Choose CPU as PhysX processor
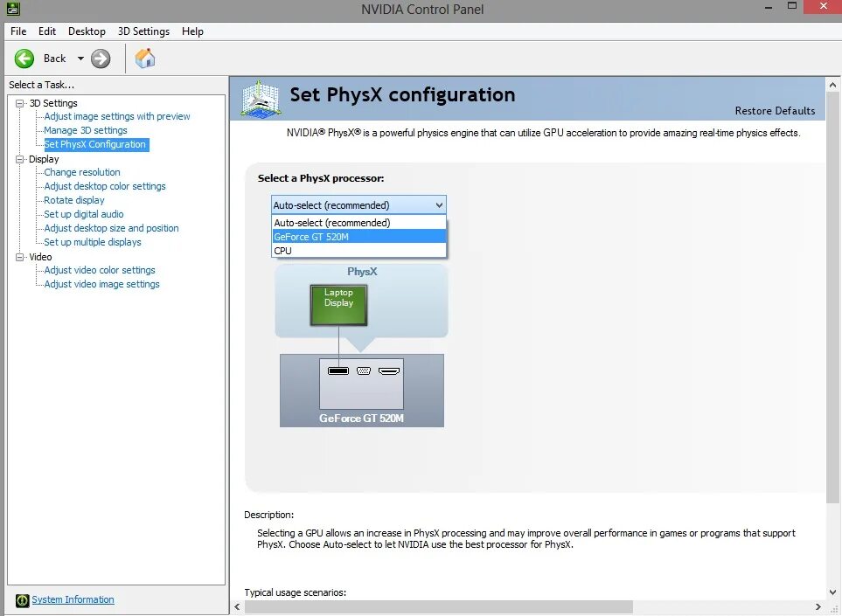This screenshot has height=616, width=842. 358,251
